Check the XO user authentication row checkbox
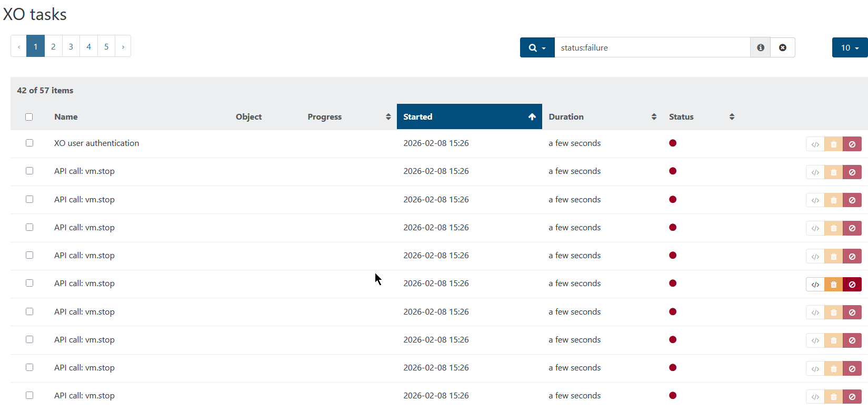This screenshot has width=868, height=420. (x=29, y=143)
